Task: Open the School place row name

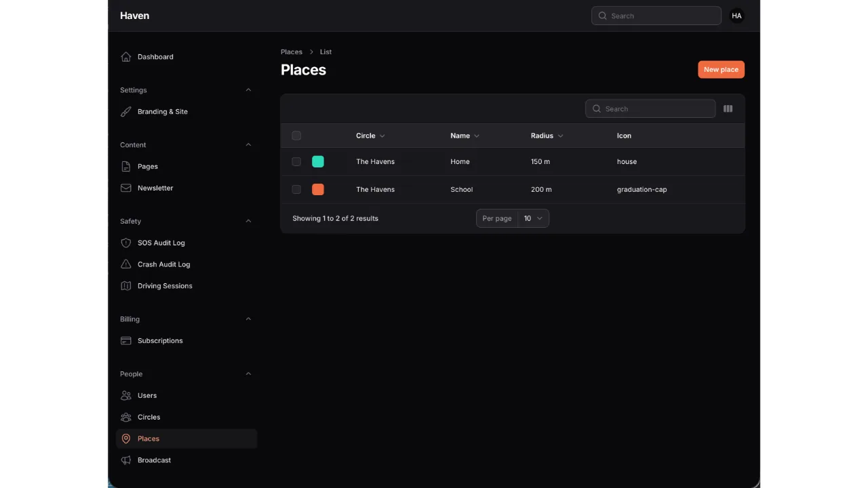Action: (462, 190)
